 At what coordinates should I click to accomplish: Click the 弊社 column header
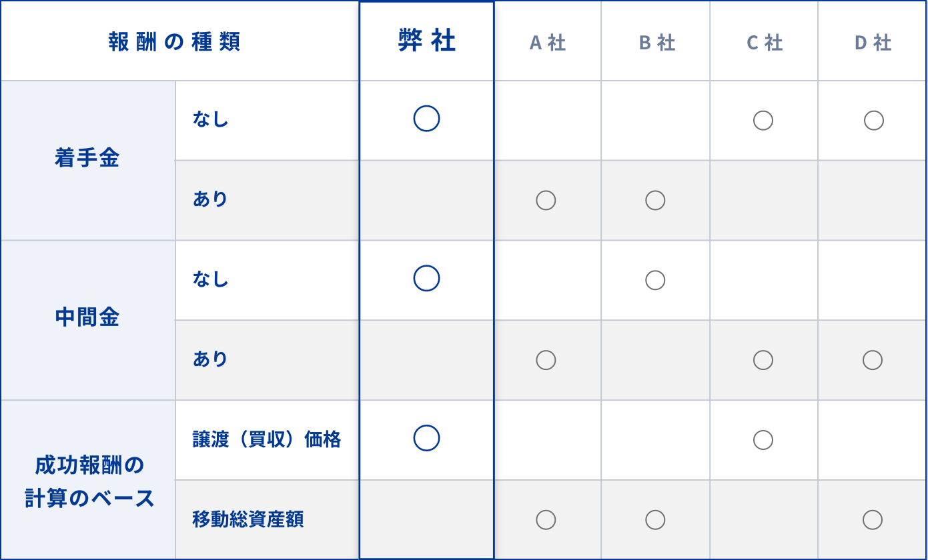(x=426, y=41)
